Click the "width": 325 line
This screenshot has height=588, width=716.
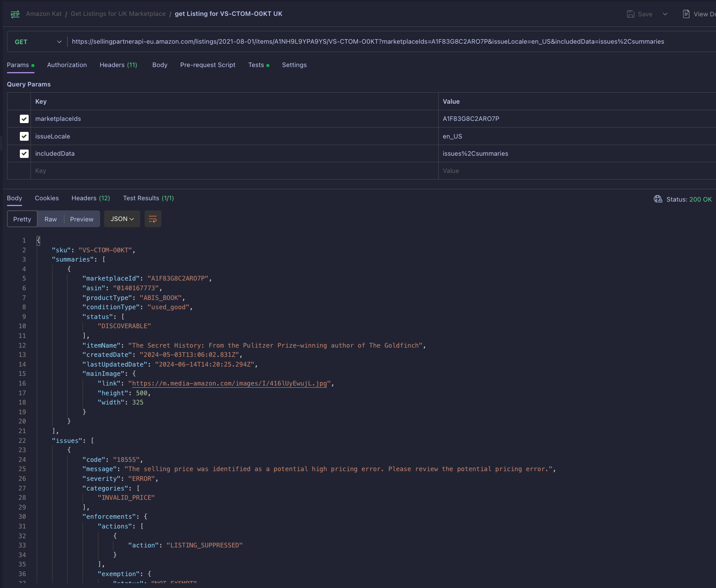click(x=120, y=402)
